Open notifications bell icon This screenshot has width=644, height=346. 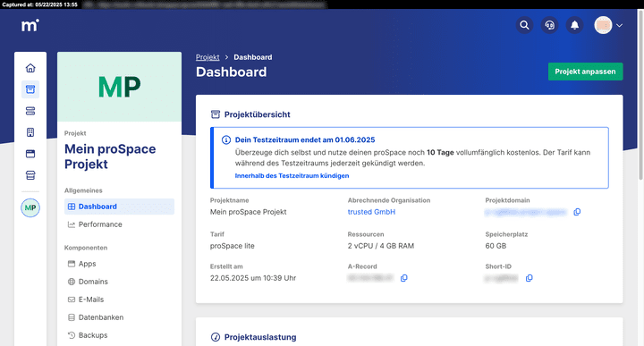click(574, 25)
